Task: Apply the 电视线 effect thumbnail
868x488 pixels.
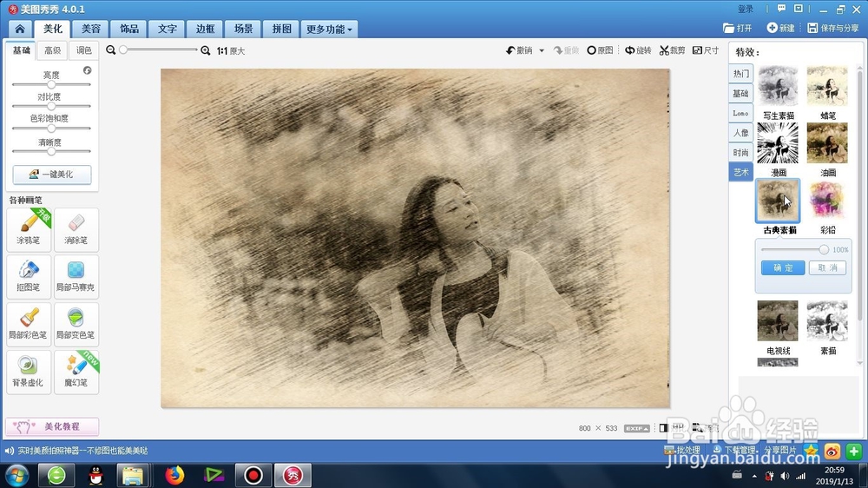Action: click(x=778, y=320)
